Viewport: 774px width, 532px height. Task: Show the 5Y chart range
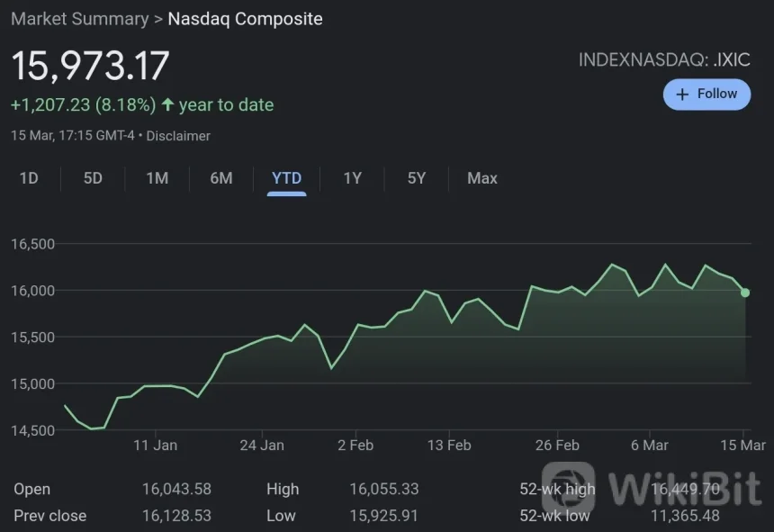416,178
